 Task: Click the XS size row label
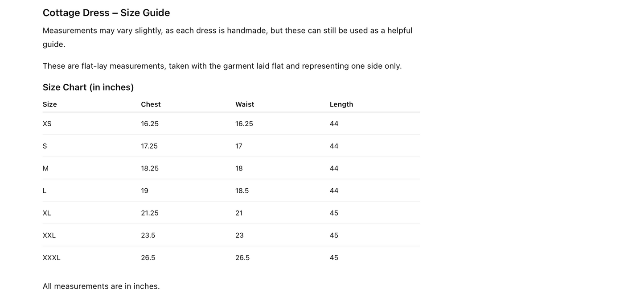tap(47, 124)
